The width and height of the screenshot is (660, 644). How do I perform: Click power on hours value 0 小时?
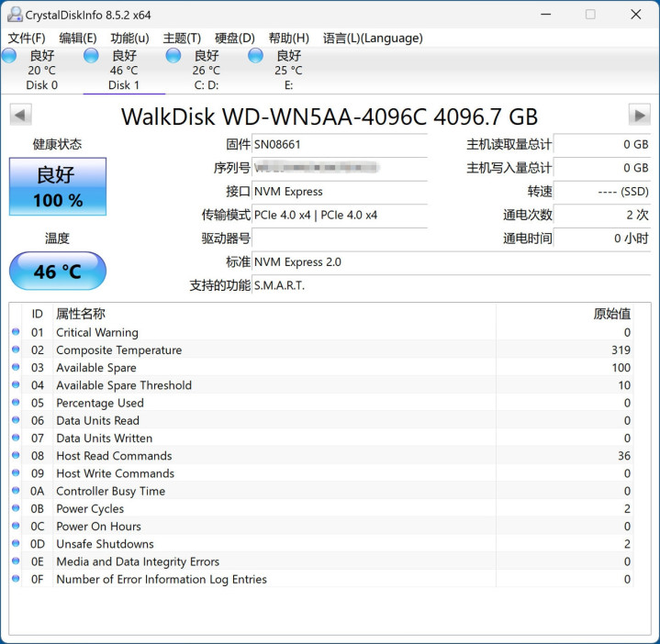[x=602, y=239]
